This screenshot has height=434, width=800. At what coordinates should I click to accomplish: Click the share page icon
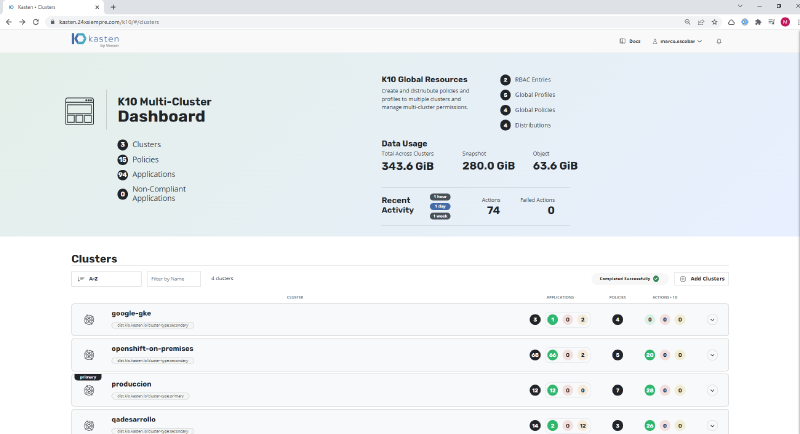point(701,22)
